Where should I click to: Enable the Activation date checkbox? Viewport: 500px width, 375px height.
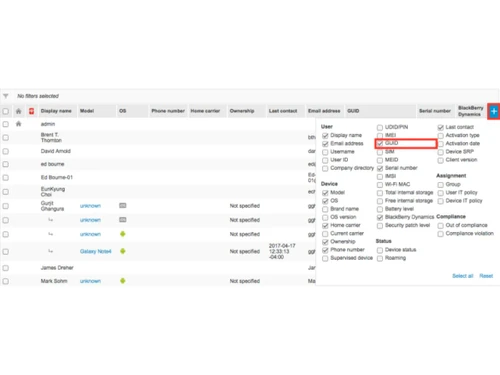[x=441, y=144]
